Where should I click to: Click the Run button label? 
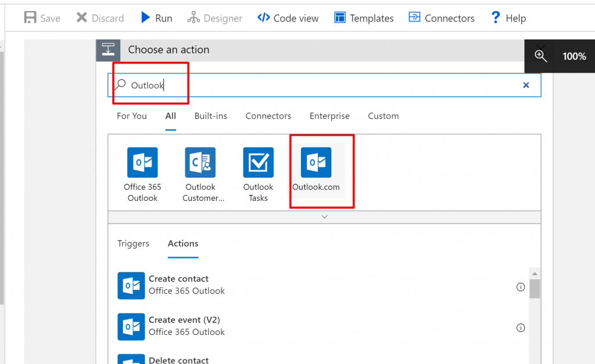pyautogui.click(x=163, y=18)
